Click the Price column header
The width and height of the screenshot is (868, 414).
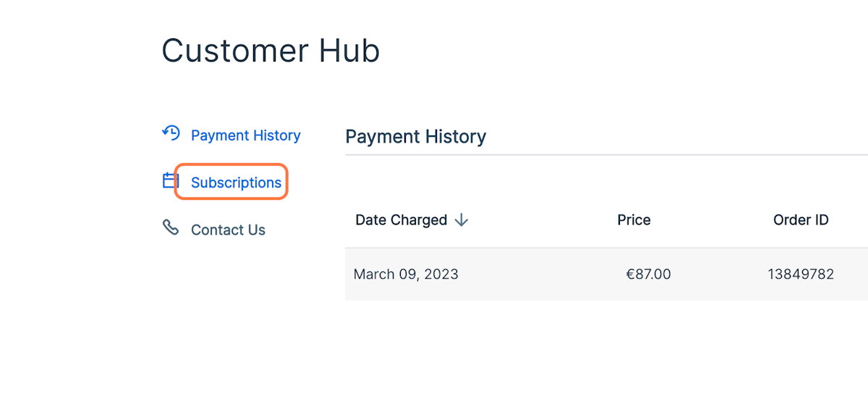pos(634,220)
